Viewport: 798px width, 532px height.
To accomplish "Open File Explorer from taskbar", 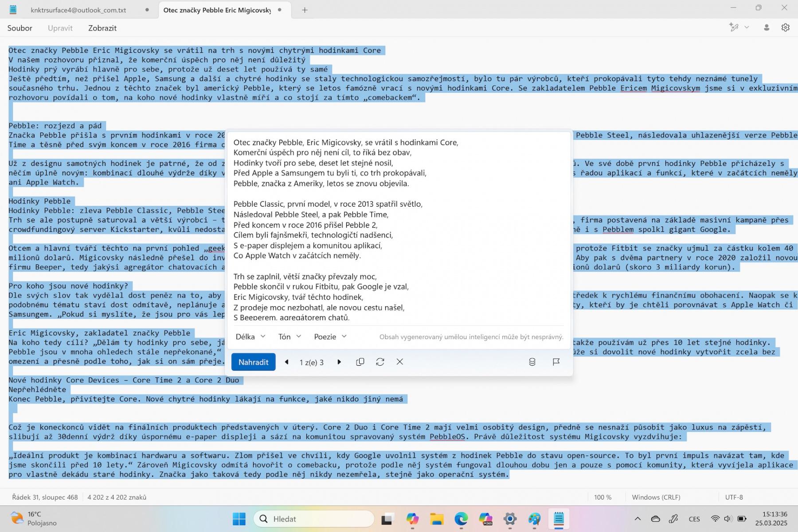I will (x=437, y=519).
